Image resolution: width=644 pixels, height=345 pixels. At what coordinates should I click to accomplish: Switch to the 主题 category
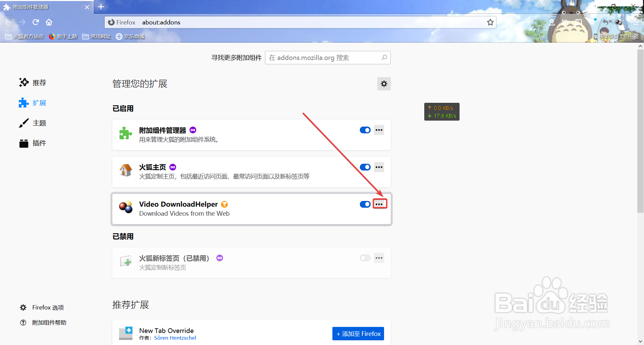click(x=33, y=123)
